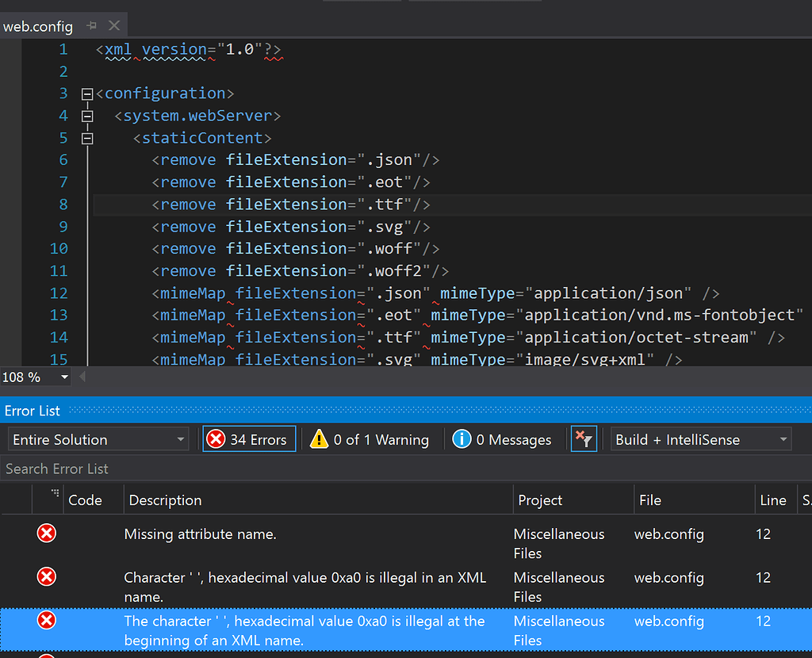Click the clear filters funnel icon
The width and height of the screenshot is (812, 658).
[x=584, y=439]
